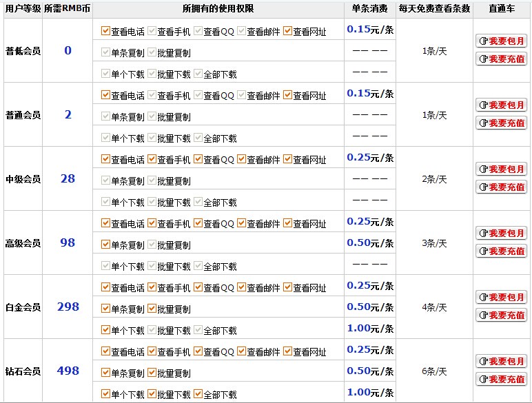Click 我要包月 button for 普低会员
Viewport: 532px width, 403px height.
click(501, 41)
